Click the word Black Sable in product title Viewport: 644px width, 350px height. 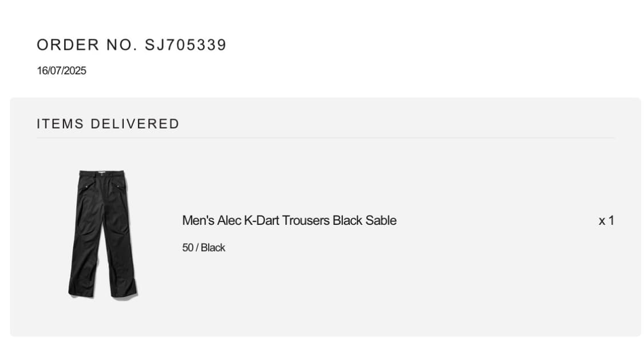pos(365,221)
